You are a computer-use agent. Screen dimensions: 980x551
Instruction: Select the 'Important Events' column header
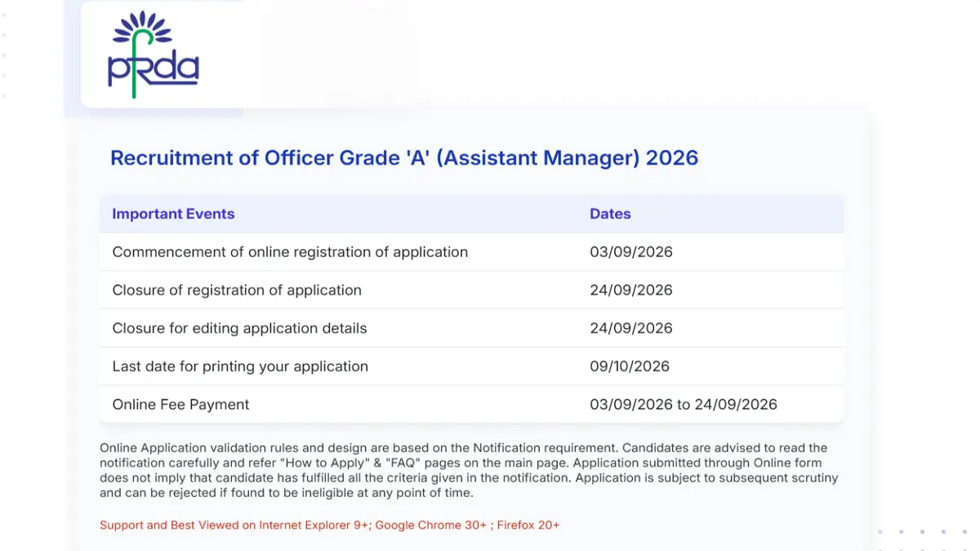173,214
